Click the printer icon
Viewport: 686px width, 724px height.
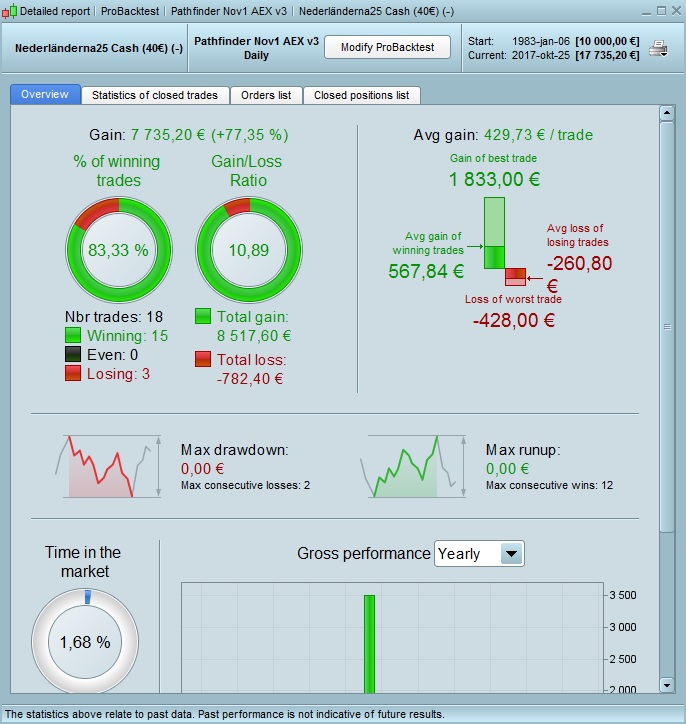tap(658, 48)
